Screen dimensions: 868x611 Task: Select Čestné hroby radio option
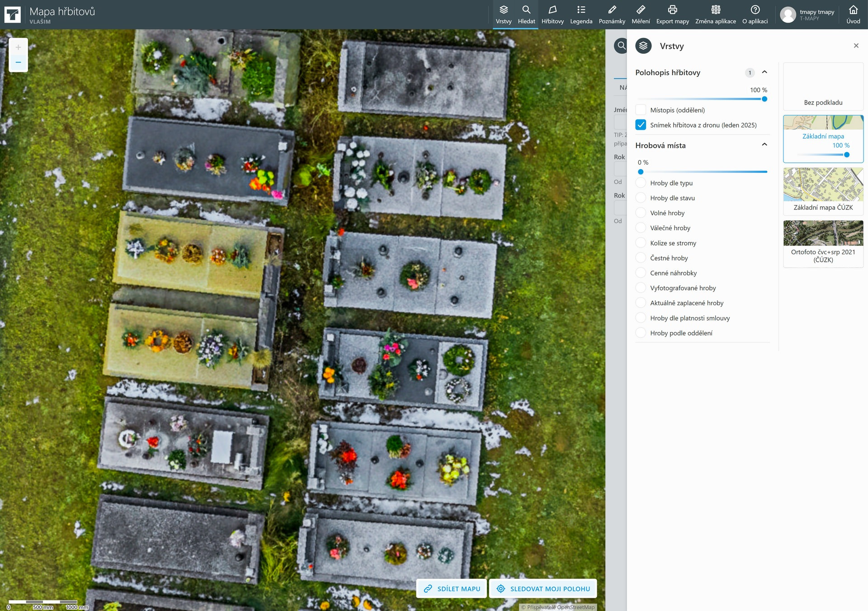click(x=641, y=258)
